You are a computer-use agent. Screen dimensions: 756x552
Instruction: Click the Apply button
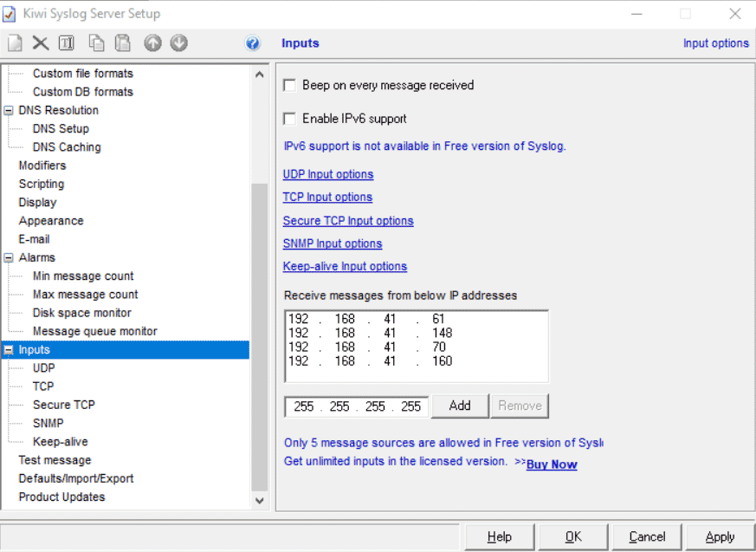719,537
